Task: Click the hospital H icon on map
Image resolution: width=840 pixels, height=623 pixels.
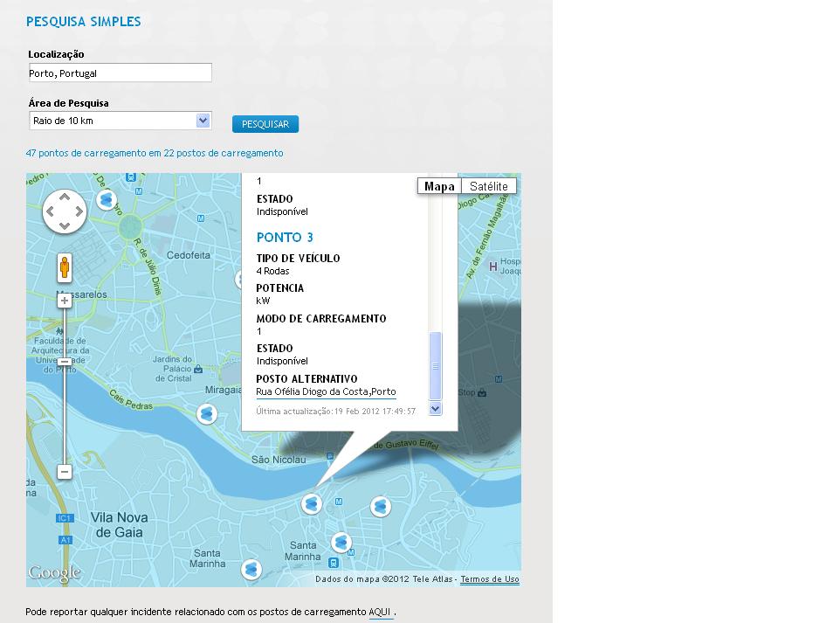Action: pos(492,266)
